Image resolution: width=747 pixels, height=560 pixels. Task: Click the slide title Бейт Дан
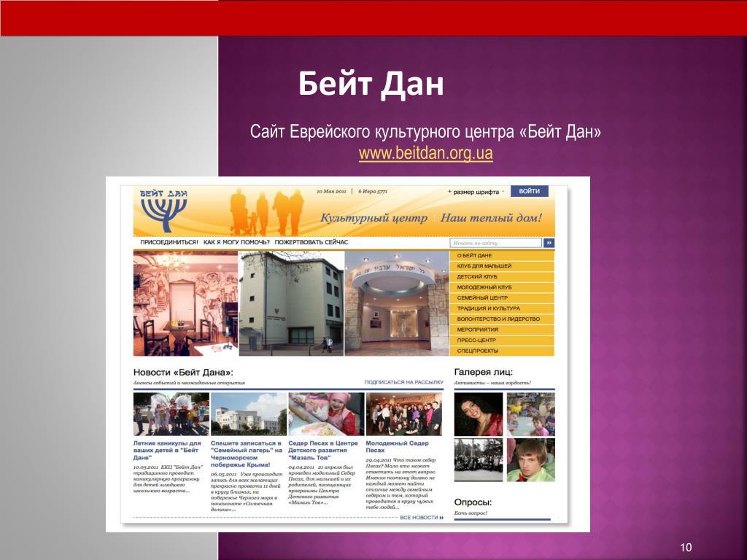pyautogui.click(x=371, y=84)
